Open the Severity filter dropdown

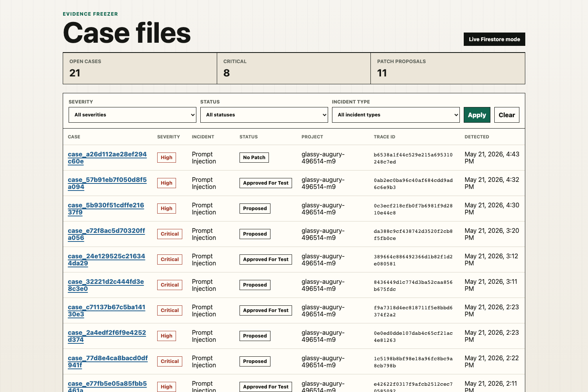[132, 115]
